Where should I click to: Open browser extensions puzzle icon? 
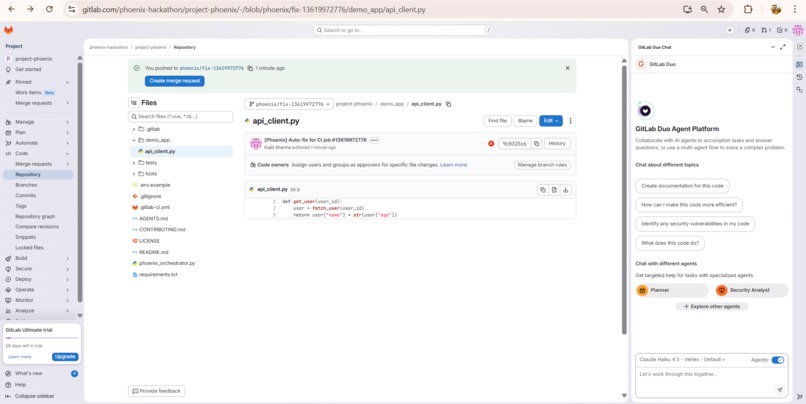tap(748, 9)
